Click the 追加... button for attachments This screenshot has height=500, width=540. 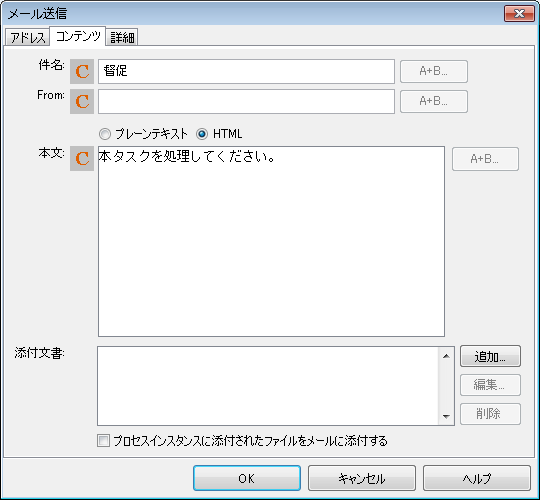click(x=490, y=356)
